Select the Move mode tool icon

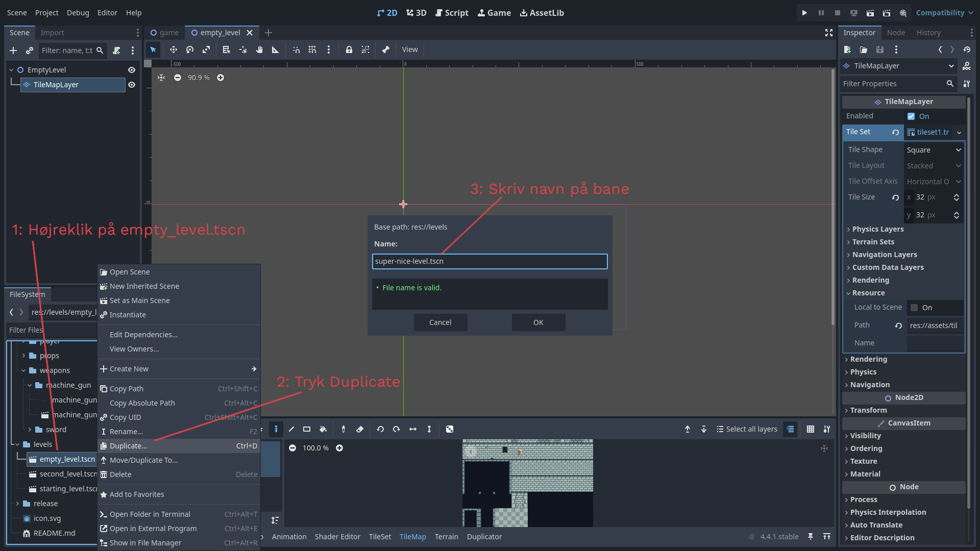[x=173, y=49]
